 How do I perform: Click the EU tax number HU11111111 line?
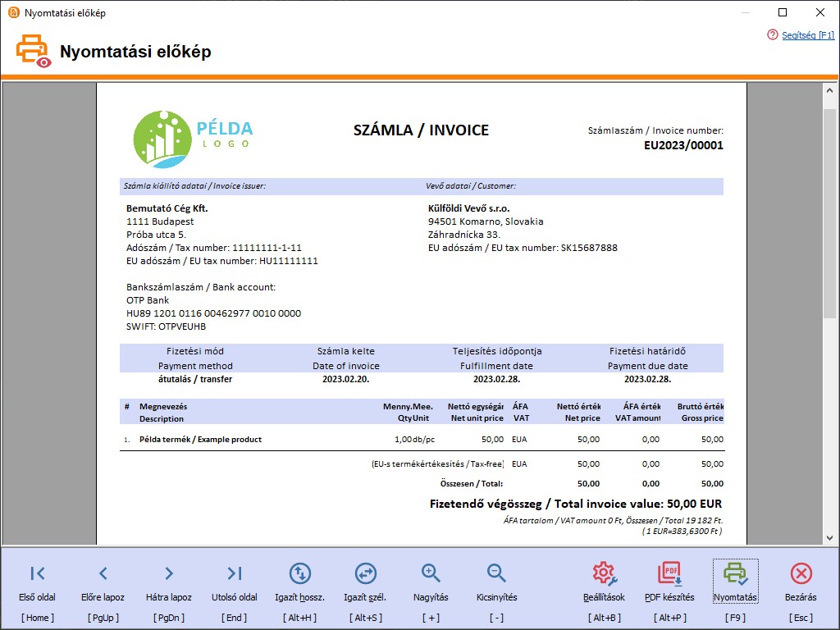pyautogui.click(x=222, y=261)
